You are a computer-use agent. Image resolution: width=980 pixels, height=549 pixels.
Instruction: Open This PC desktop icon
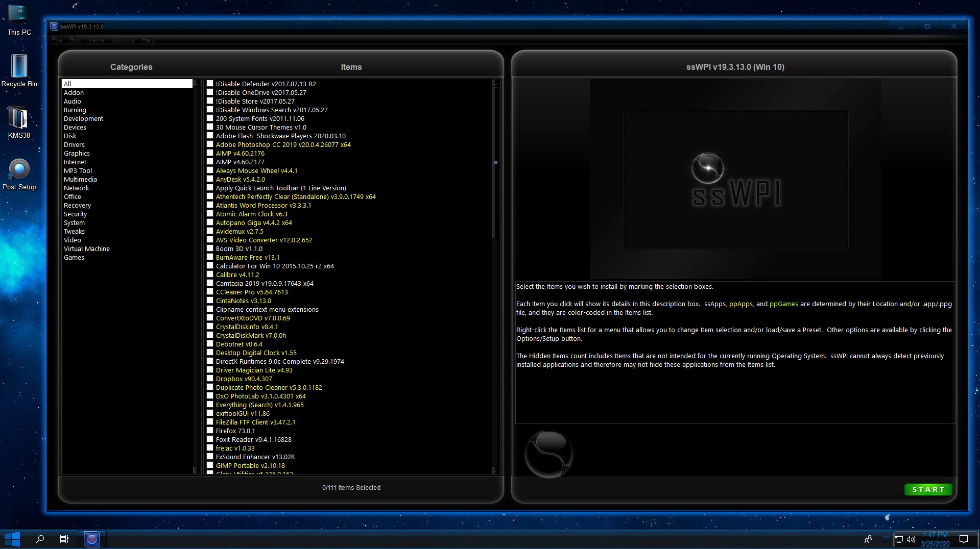tap(19, 20)
